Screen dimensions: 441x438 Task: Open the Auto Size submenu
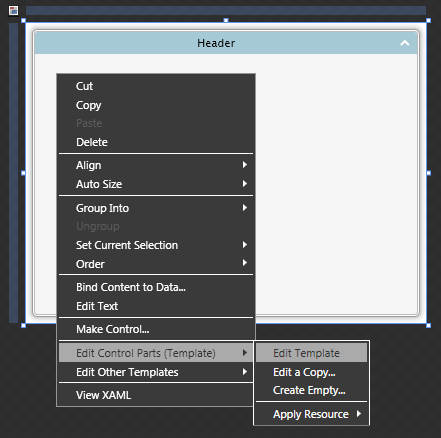[x=156, y=184]
